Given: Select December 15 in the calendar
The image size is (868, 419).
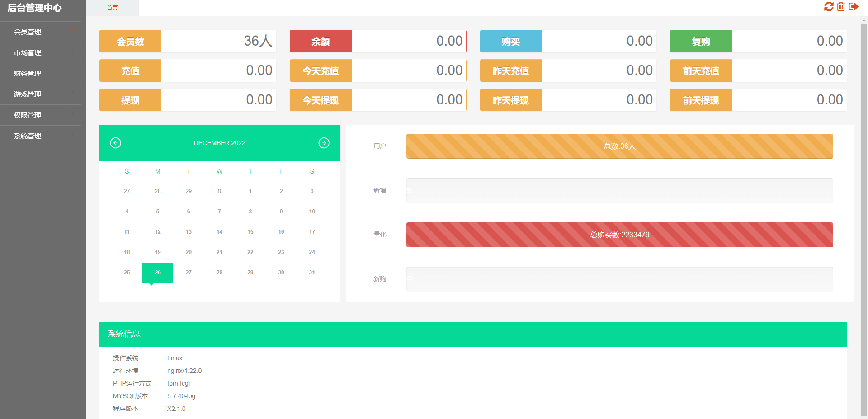Looking at the screenshot, I should 250,232.
